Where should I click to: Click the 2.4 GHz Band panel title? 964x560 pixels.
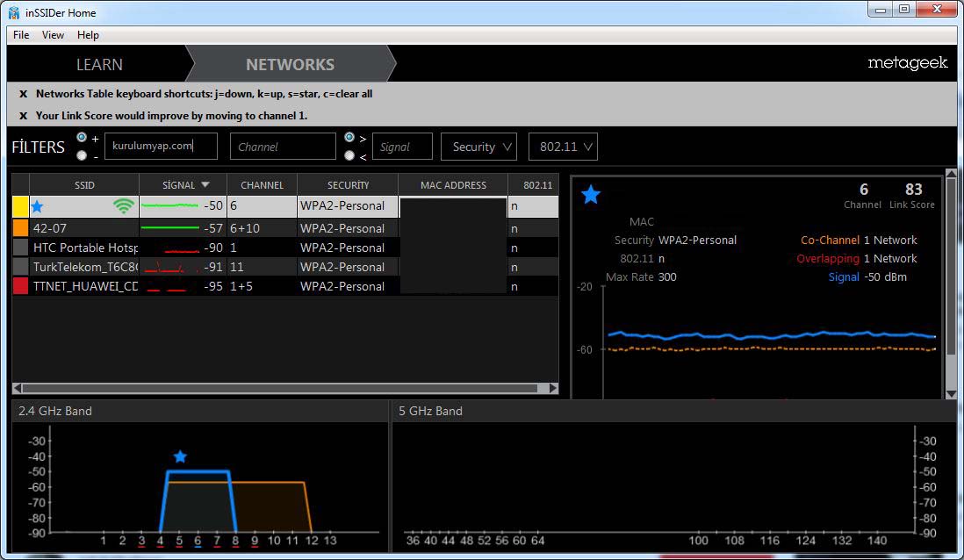54,411
